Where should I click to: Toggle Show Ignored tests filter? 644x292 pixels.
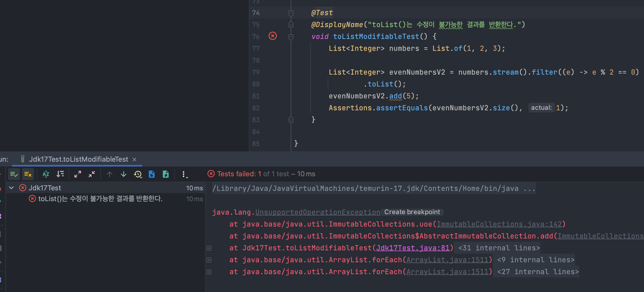(28, 174)
